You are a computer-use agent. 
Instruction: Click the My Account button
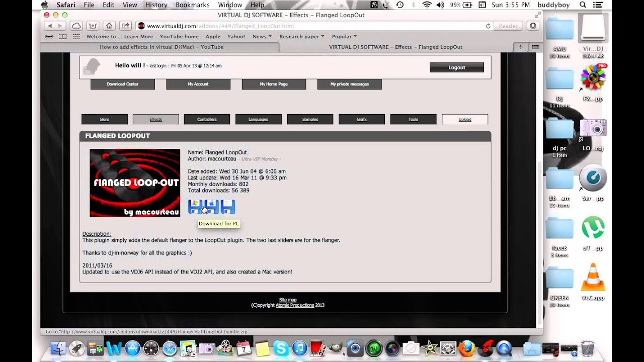tap(198, 84)
